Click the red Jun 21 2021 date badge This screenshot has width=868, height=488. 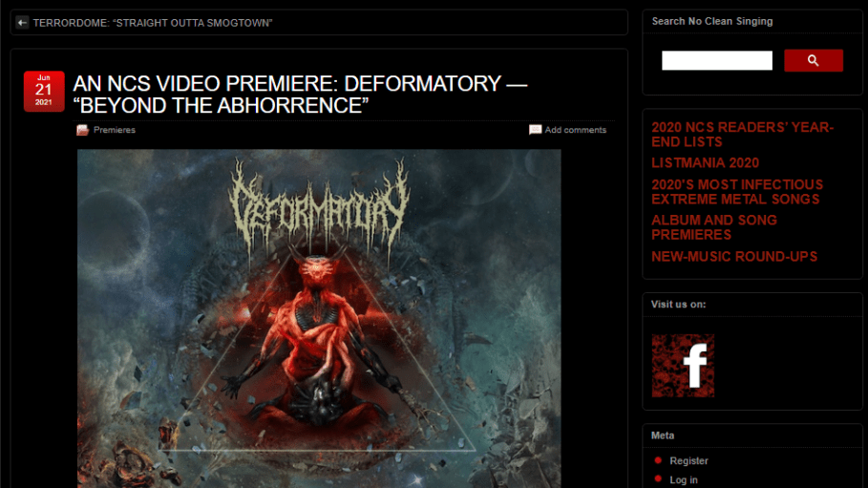[x=44, y=92]
